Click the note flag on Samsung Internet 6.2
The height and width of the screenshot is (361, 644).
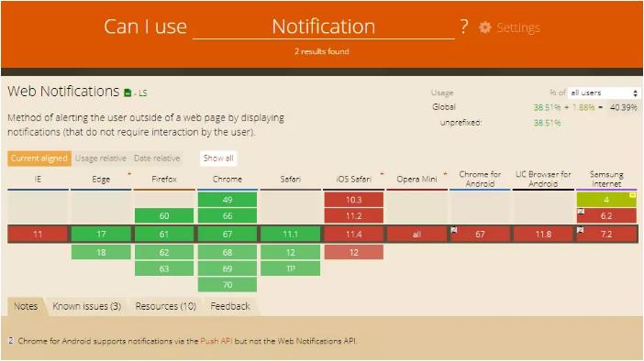[581, 212]
